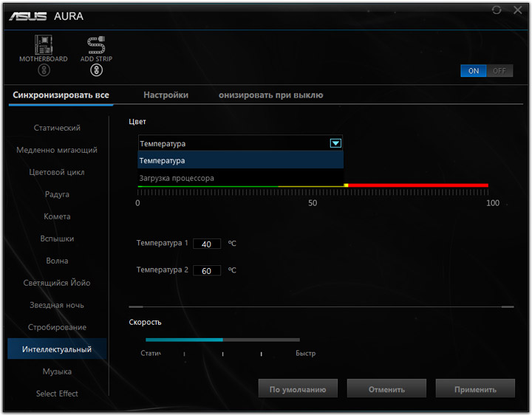This screenshot has width=532, height=415.
Task: Select the Медленно мигающий effect
Action: 57,150
